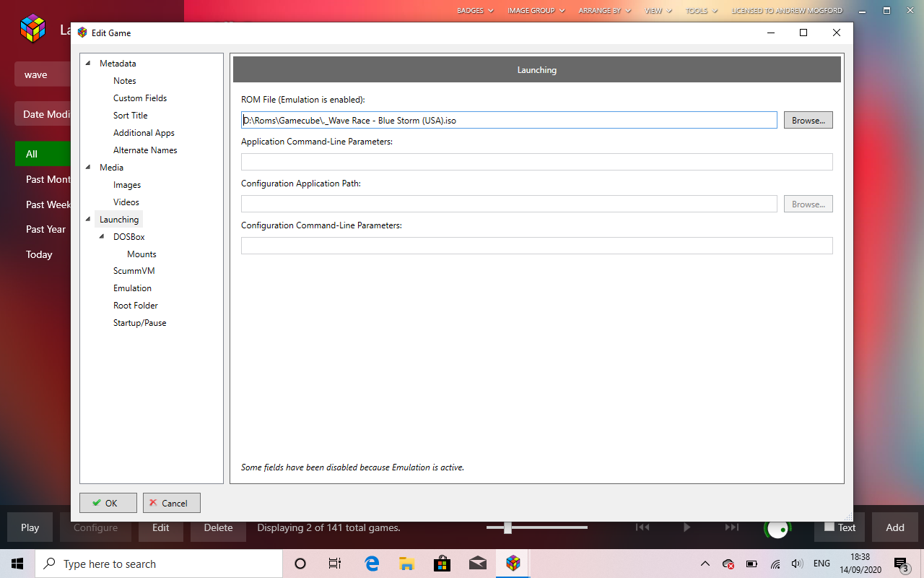
Task: Cancel the Edit Game dialog
Action: coord(172,503)
